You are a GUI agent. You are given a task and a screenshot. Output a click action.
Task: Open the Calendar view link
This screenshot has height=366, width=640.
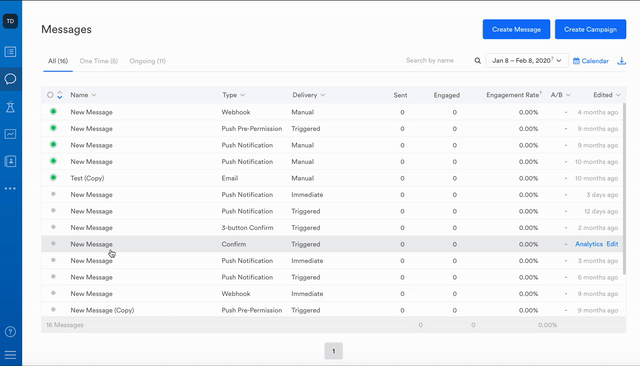tap(591, 61)
